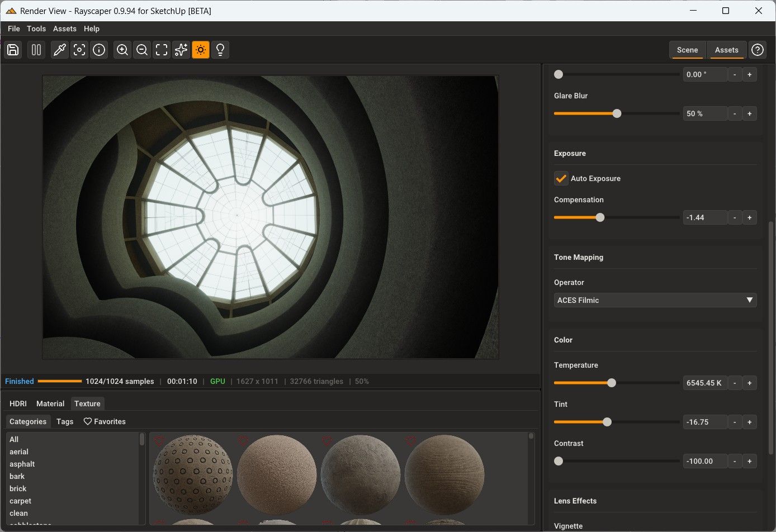Click the Temperature slider handle
This screenshot has height=532, width=776.
coord(612,383)
